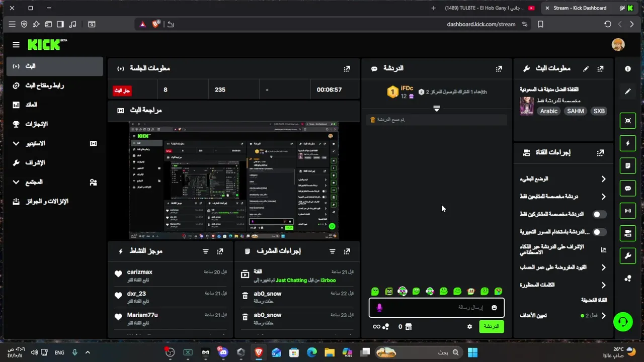The image size is (644, 362).
Task: Expand slow mode setting
Action: pos(603,179)
